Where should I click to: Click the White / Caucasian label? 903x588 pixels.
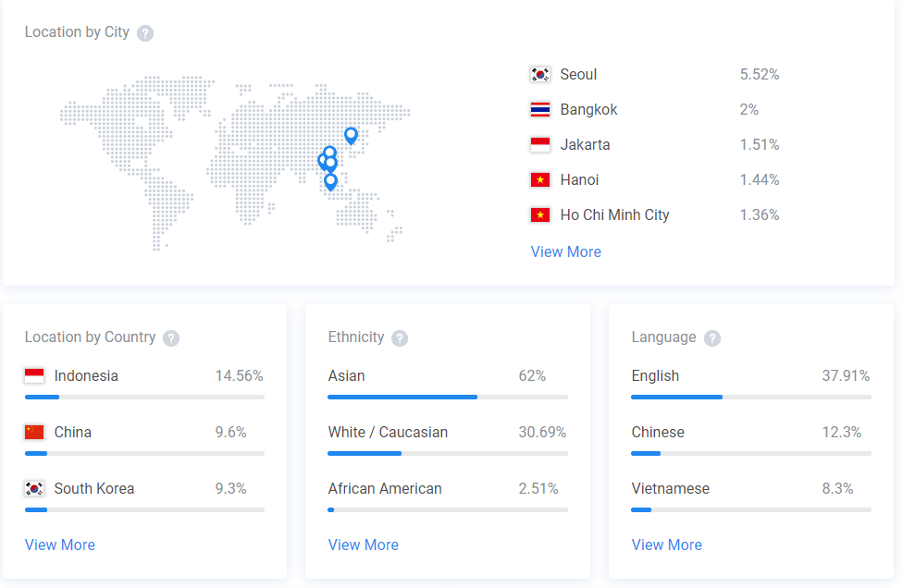(388, 432)
